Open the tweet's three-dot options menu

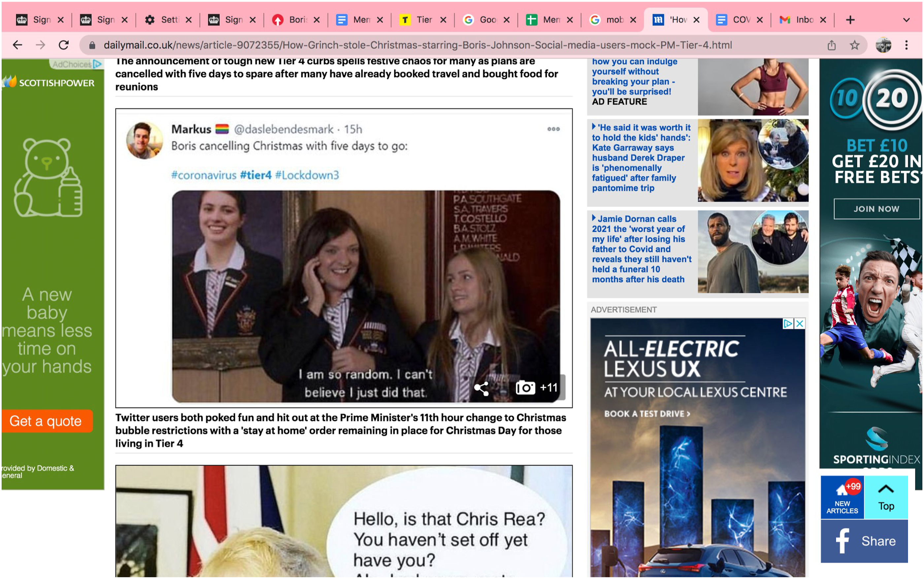pos(553,129)
